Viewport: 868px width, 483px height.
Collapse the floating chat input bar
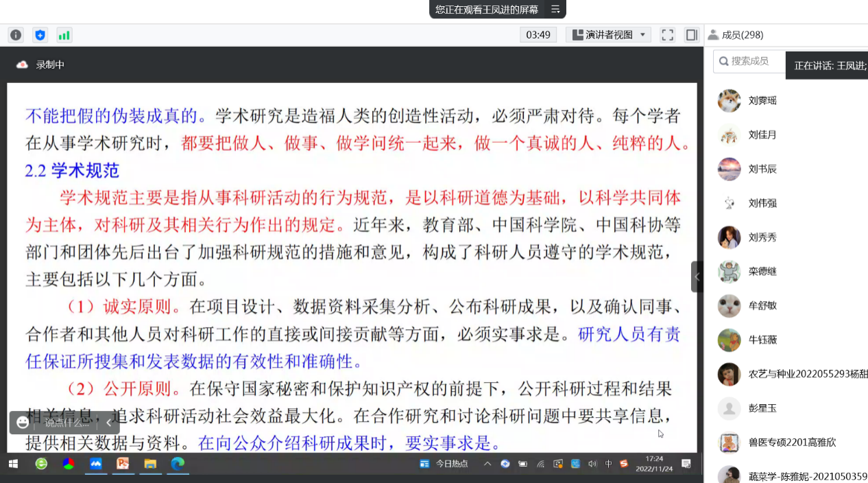[108, 423]
